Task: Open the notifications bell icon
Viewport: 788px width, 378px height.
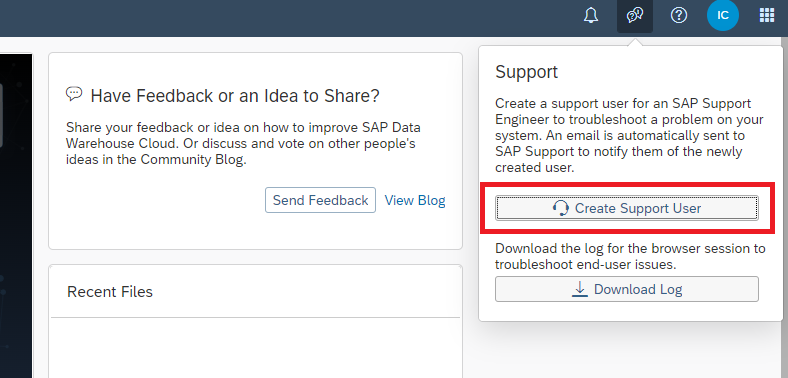Action: 591,16
